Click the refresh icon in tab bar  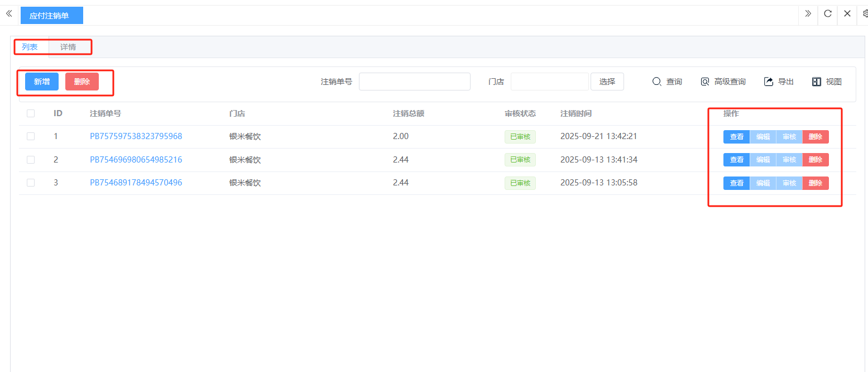click(828, 13)
